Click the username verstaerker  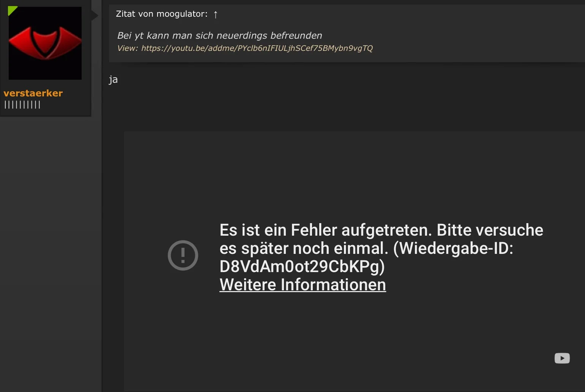click(x=33, y=93)
